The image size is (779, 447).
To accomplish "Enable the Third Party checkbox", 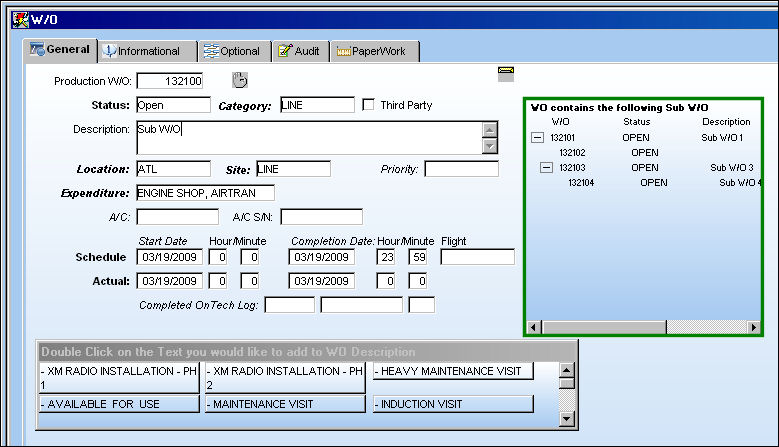I will click(x=368, y=105).
